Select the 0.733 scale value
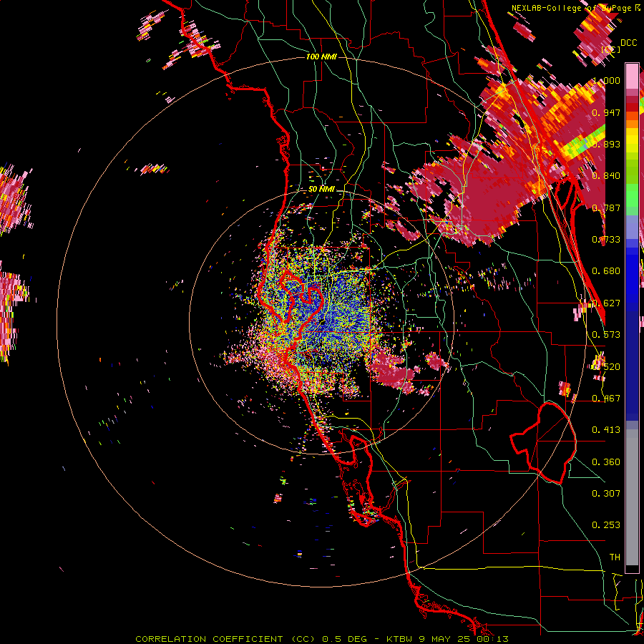The width and height of the screenshot is (644, 644). pyautogui.click(x=606, y=240)
